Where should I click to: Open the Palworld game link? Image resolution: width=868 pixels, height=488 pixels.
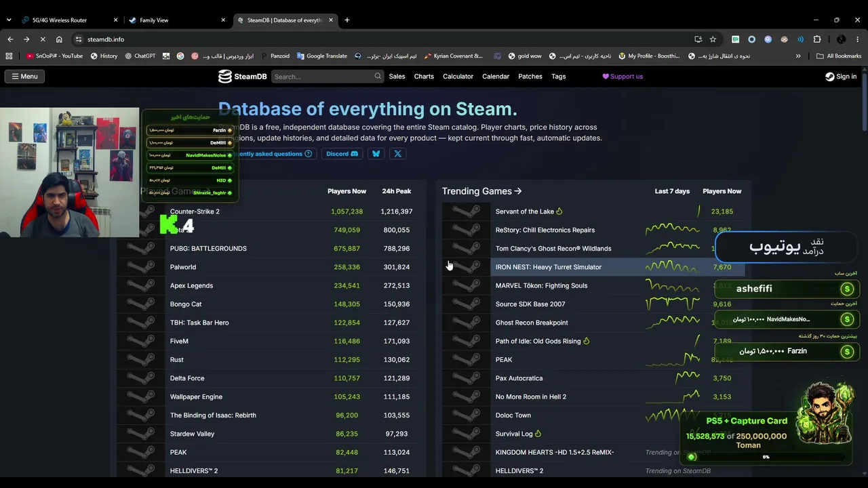point(183,267)
